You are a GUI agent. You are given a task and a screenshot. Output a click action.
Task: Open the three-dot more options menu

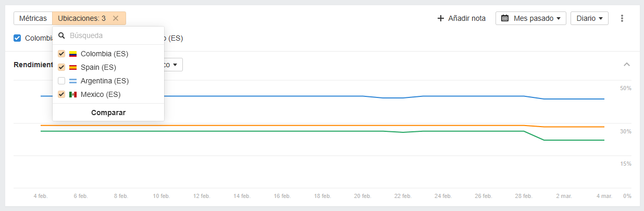pos(622,18)
